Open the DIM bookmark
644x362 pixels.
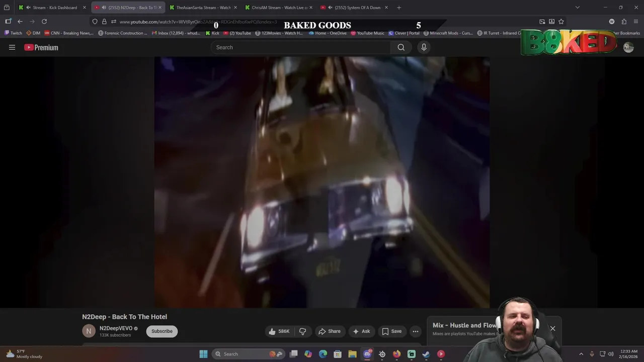33,33
